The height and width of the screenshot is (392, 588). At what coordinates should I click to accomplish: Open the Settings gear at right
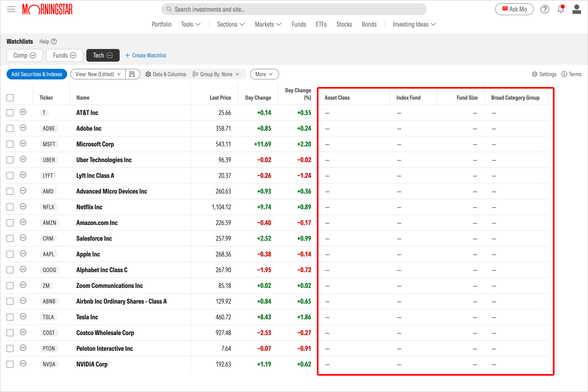coord(535,74)
